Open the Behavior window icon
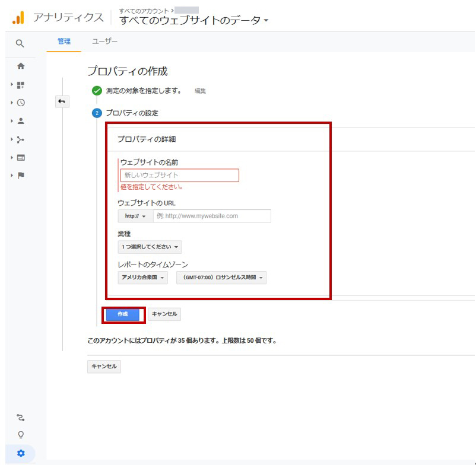 (21, 158)
